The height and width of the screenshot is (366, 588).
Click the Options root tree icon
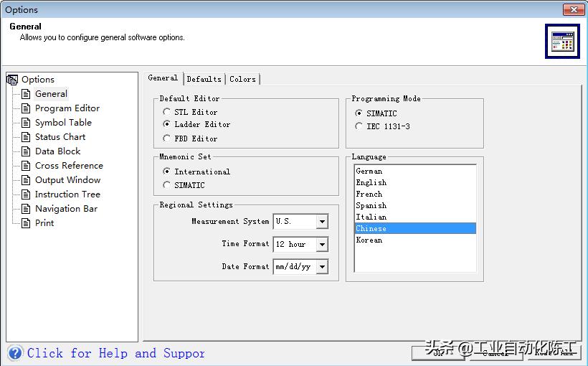coord(12,80)
